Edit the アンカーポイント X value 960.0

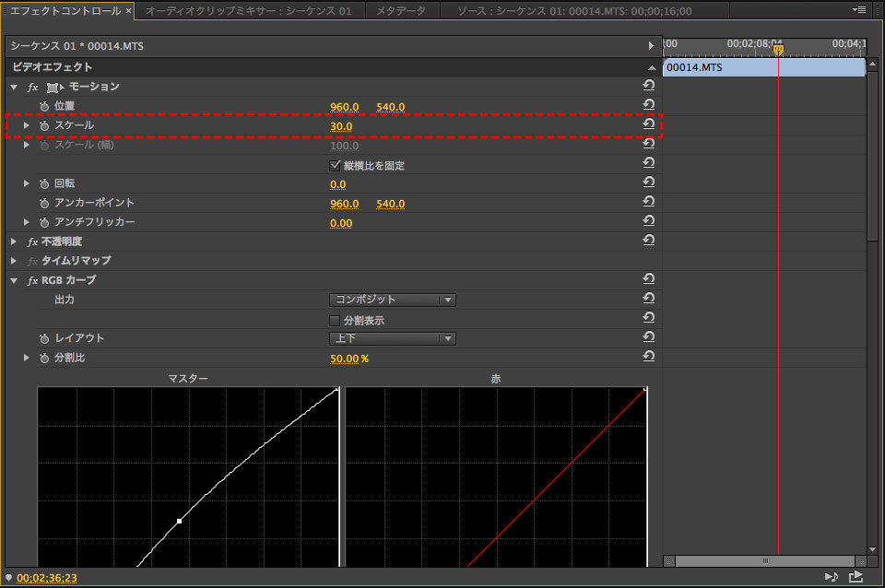tap(344, 204)
